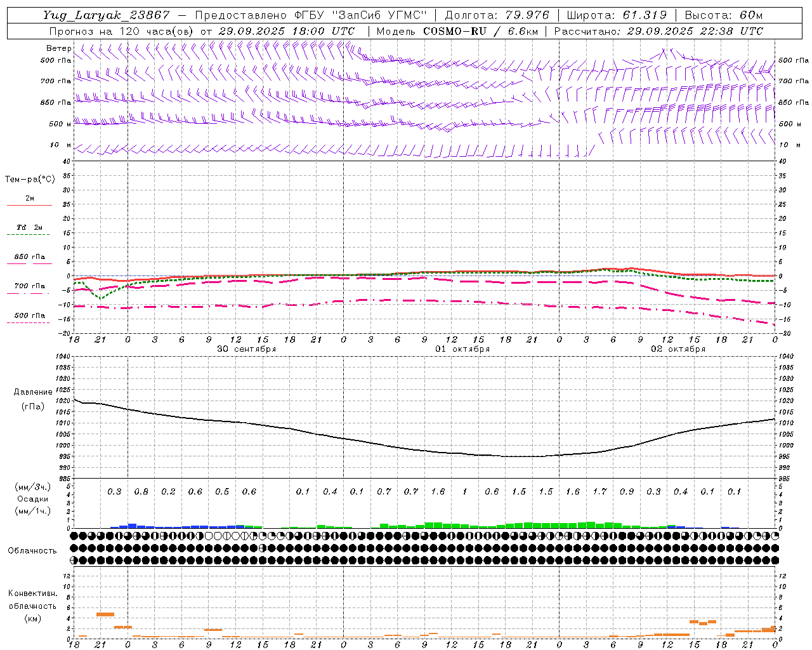Click the 'Высота: 60м' elevation text
Image resolution: width=812 pixels, height=650 pixels.
[724, 15]
